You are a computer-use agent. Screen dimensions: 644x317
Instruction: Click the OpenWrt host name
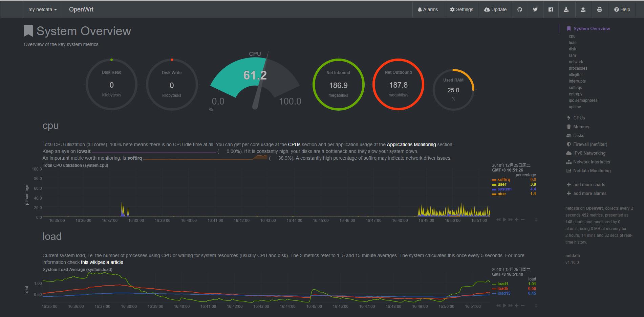(81, 9)
